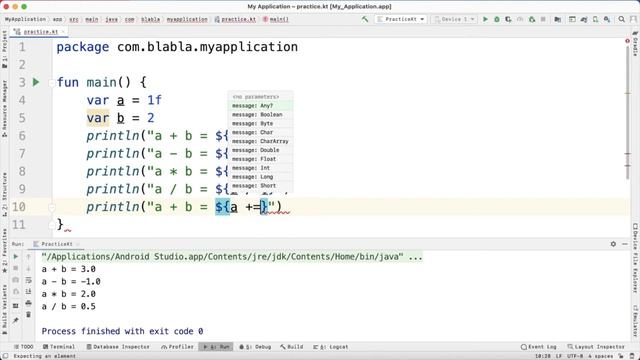Viewport: 640px width, 360px height.
Task: Select the practice.kt breadcrumb
Action: coord(236,19)
